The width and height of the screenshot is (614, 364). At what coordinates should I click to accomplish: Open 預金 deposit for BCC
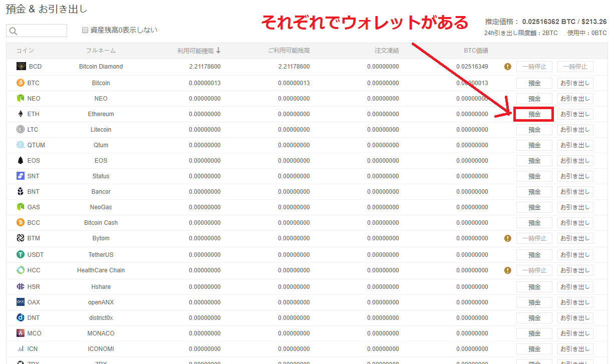coord(534,223)
